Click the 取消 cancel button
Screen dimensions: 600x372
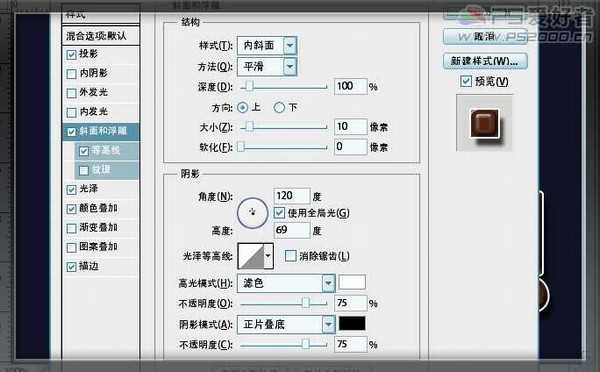click(485, 37)
